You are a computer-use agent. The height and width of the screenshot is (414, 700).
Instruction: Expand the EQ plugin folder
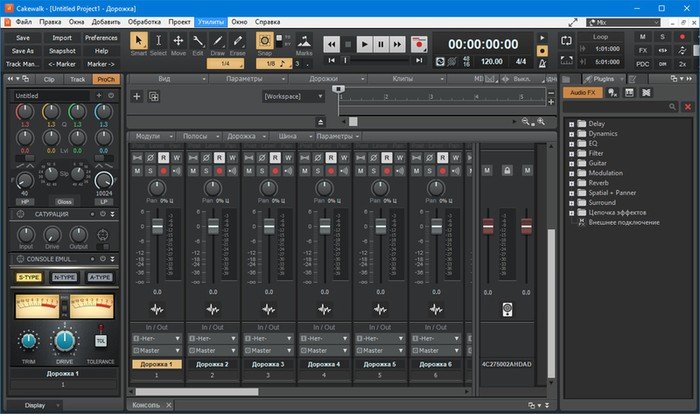571,144
